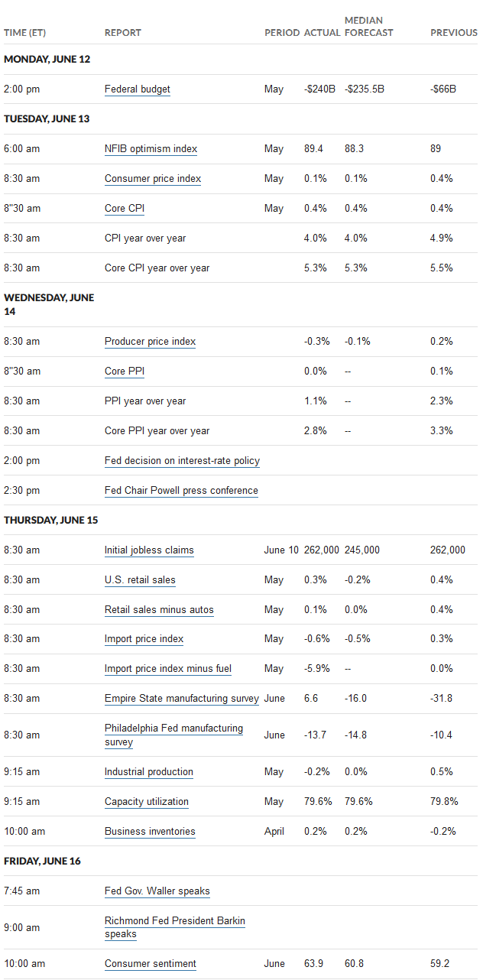Open the Capacity utilization report
The width and height of the screenshot is (483, 980).
pos(147,801)
